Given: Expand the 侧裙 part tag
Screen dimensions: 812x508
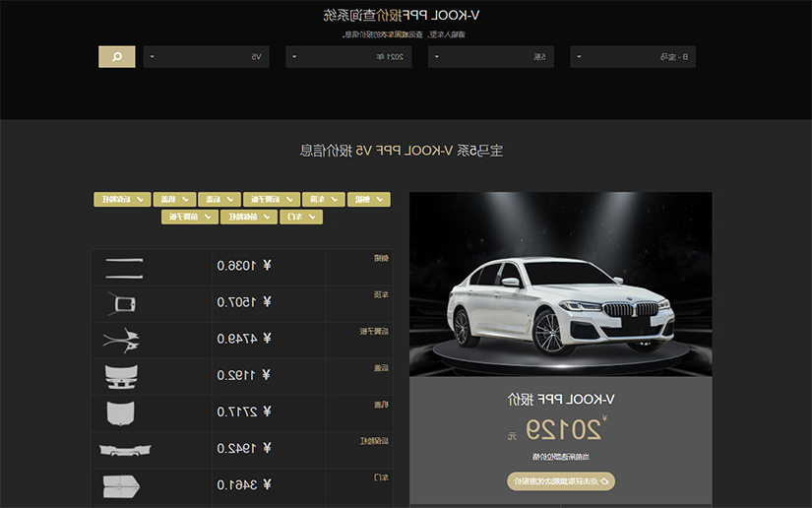Looking at the screenshot, I should 369,200.
